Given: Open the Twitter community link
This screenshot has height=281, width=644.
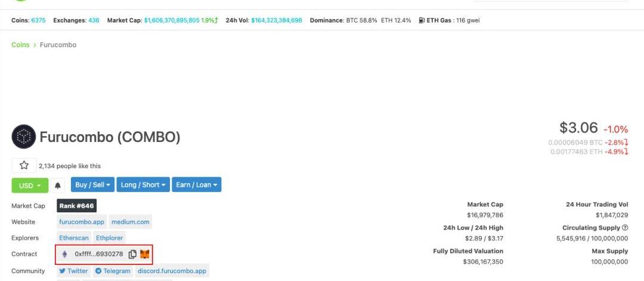Looking at the screenshot, I should (74, 271).
